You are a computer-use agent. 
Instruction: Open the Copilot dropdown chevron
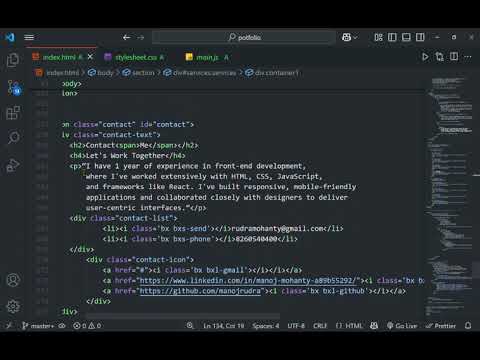356,37
